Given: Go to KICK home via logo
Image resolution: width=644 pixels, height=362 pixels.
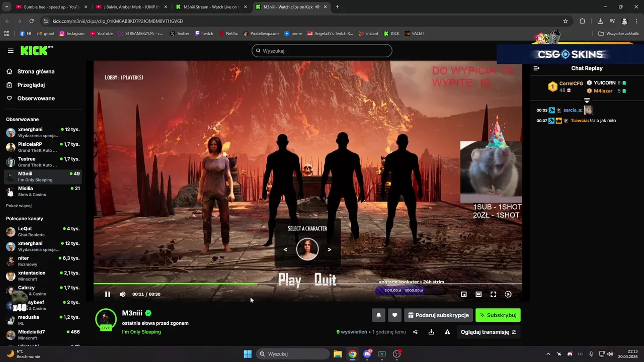Looking at the screenshot, I should pos(36,50).
